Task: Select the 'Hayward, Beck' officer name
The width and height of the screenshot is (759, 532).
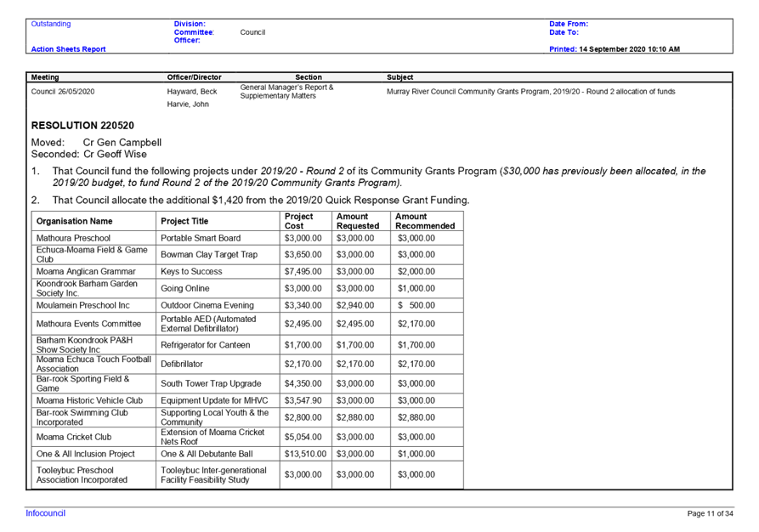Action: click(192, 92)
